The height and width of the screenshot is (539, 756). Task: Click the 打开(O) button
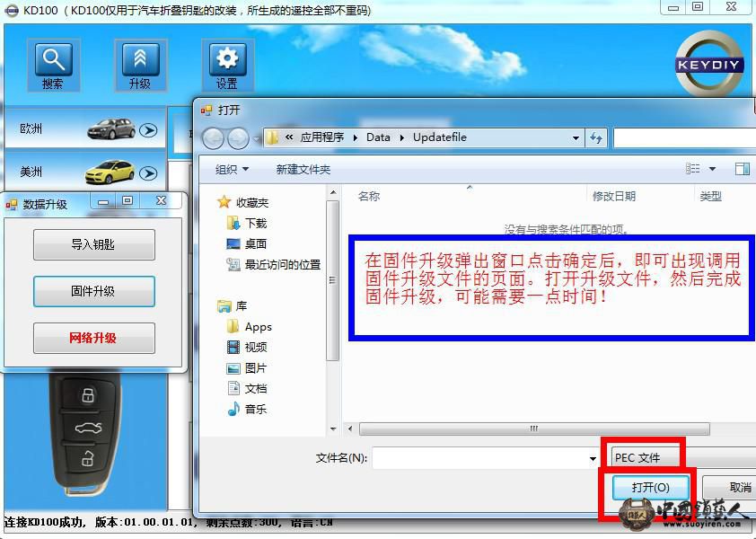[650, 488]
